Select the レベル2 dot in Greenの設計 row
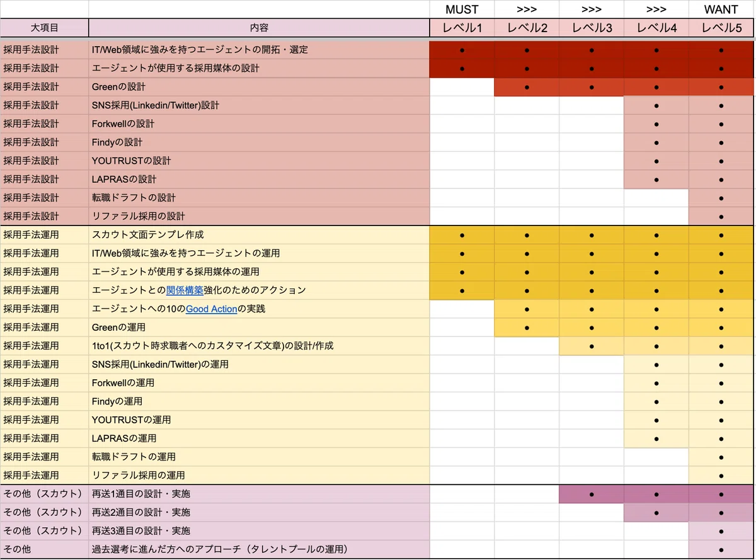 527,87
